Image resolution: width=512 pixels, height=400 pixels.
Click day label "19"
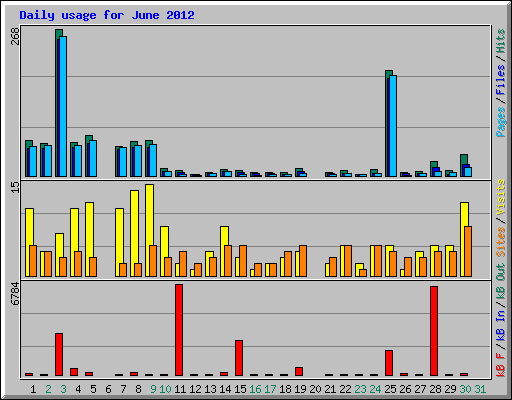click(300, 389)
